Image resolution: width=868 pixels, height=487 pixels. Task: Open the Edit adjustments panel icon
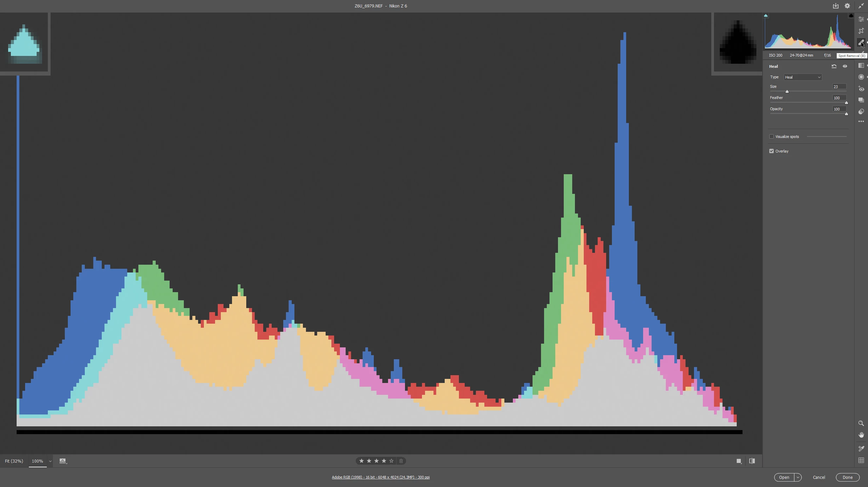[x=861, y=19]
